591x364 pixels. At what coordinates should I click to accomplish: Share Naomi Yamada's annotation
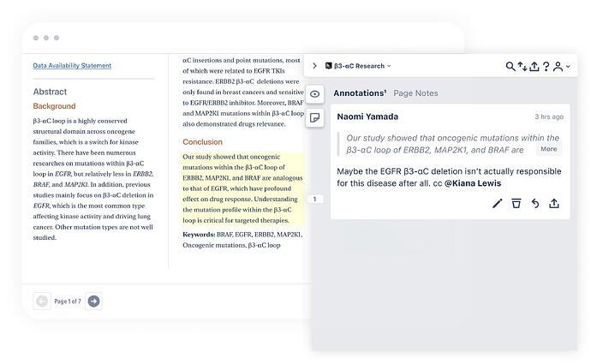(554, 203)
